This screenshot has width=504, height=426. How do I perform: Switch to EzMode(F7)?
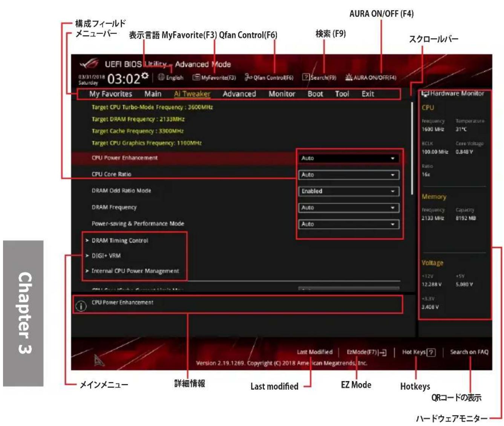tap(366, 353)
